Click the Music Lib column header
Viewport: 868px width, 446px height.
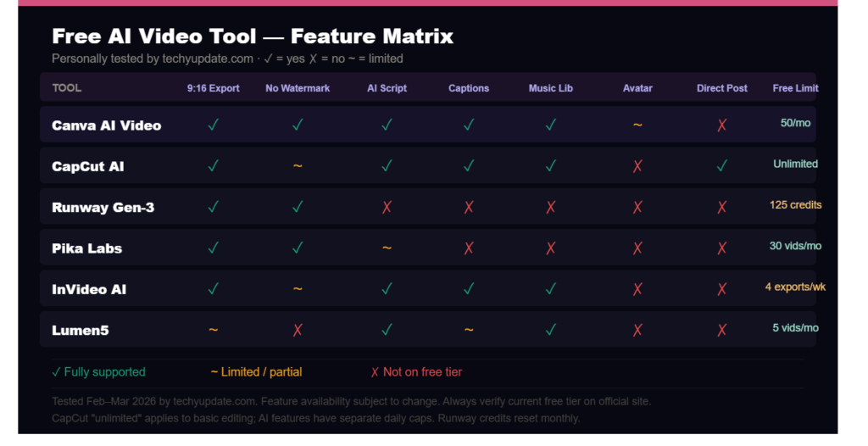click(x=550, y=88)
